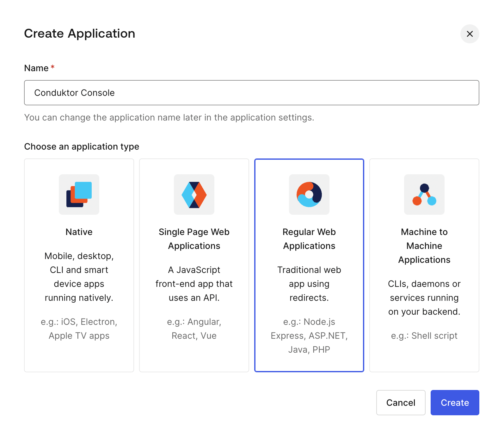
Task: Click "e.g.: Angular, React, Vue" example text
Action: (x=194, y=329)
